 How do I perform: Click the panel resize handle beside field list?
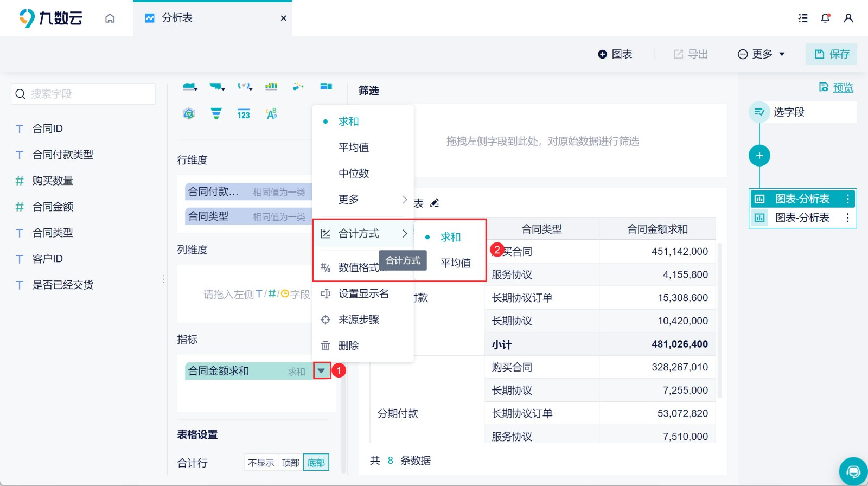[163, 279]
